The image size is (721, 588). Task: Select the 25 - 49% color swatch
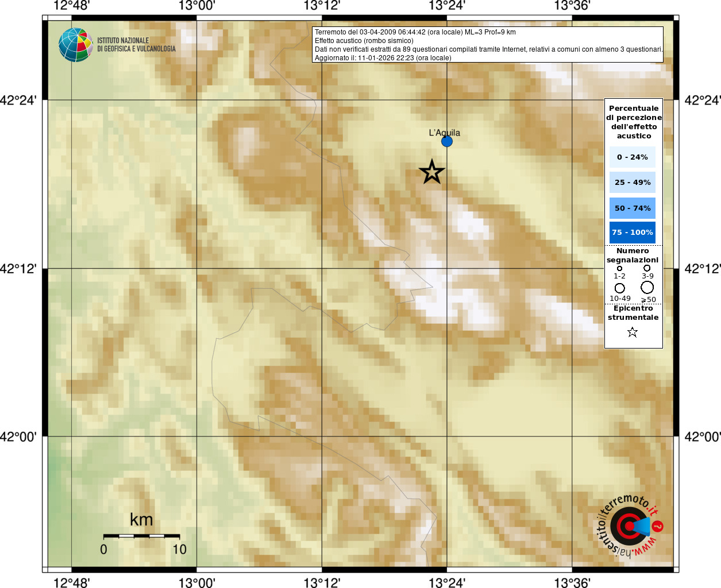point(633,182)
